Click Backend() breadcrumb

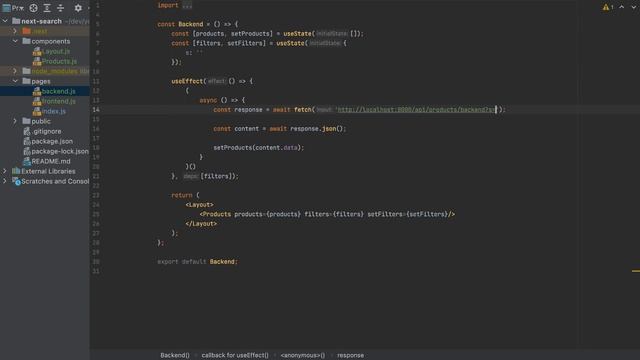175,355
